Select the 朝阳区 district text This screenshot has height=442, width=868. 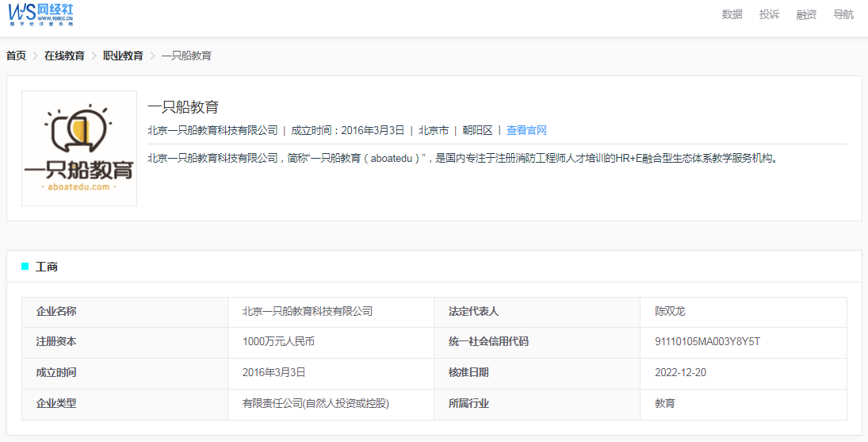coord(478,131)
